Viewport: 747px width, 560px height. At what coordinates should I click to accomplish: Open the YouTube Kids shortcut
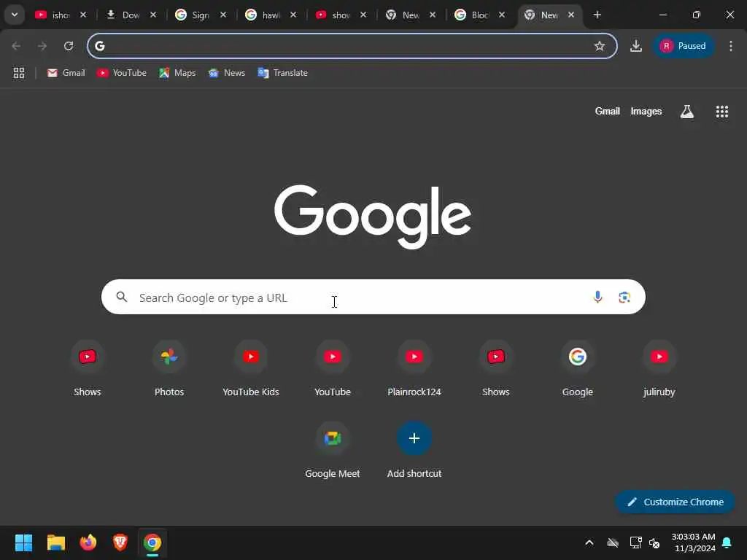(x=251, y=370)
